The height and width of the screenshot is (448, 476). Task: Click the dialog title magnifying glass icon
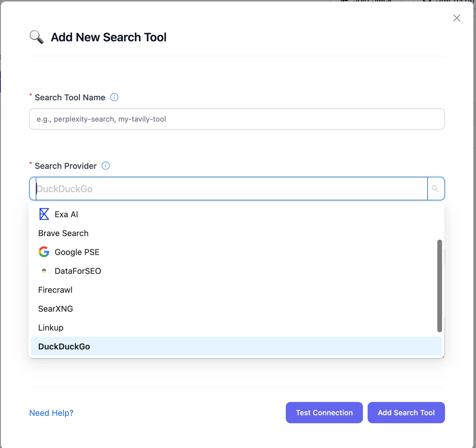37,37
